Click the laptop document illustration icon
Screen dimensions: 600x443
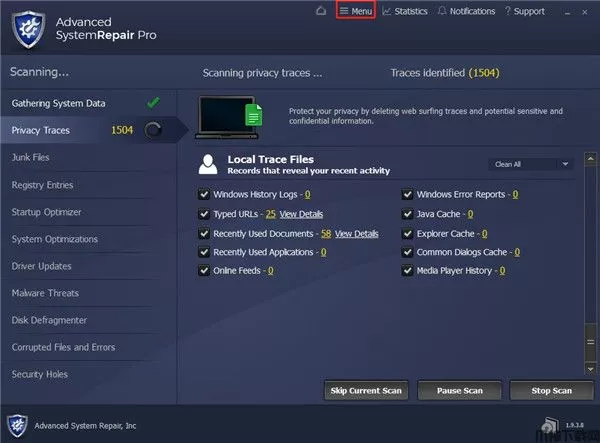pos(229,117)
